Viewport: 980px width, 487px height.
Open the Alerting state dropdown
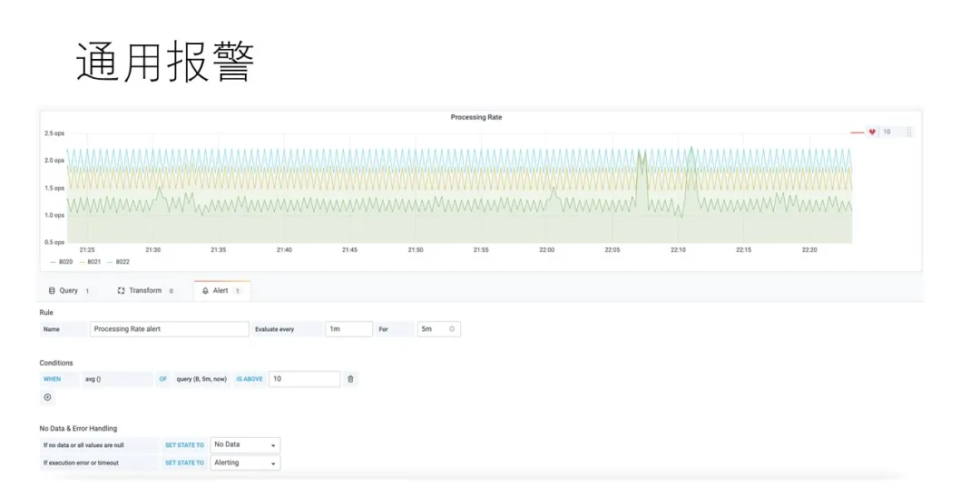[x=245, y=463]
